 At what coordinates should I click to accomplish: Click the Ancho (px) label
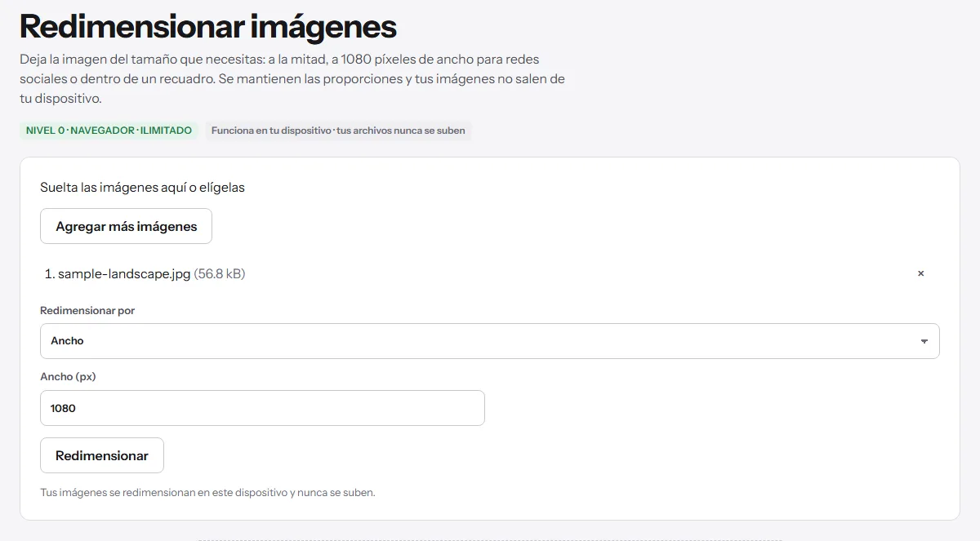click(68, 377)
